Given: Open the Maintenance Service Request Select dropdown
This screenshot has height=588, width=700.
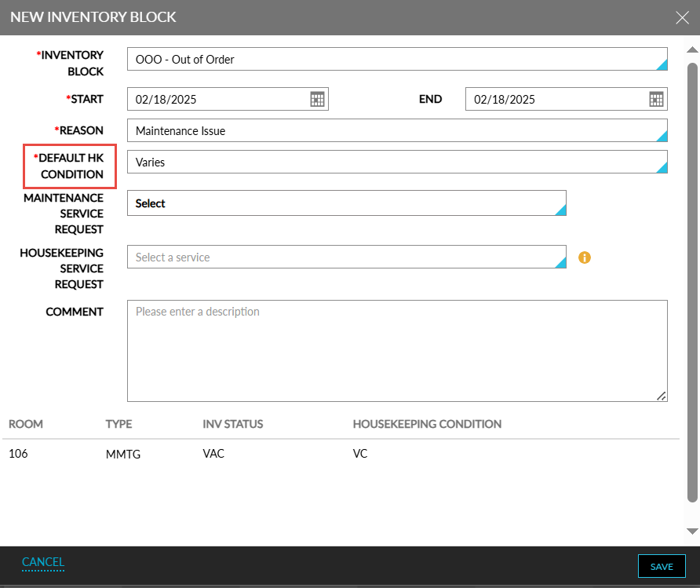Looking at the screenshot, I should pos(346,203).
